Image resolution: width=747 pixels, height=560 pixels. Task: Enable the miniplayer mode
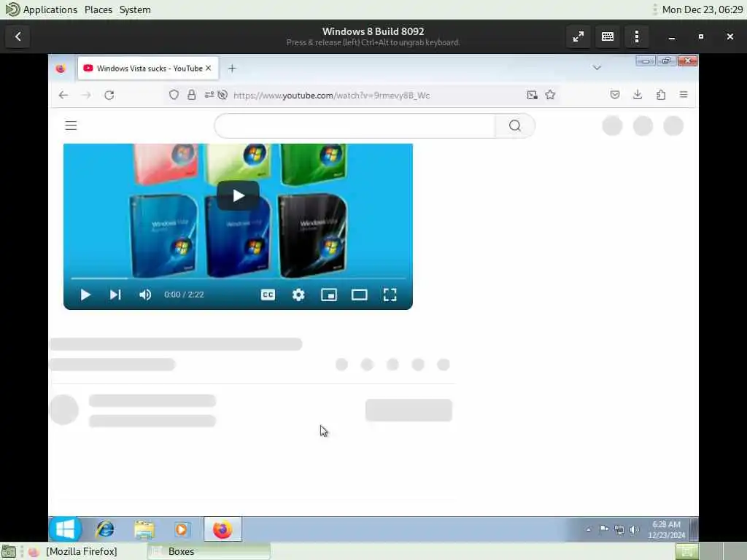coord(329,295)
